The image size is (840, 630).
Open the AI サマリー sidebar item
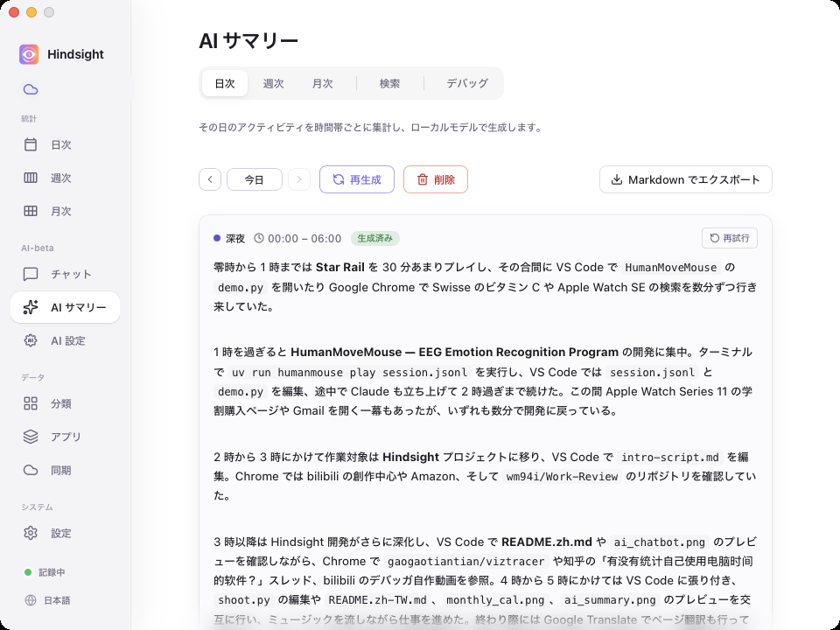65,307
